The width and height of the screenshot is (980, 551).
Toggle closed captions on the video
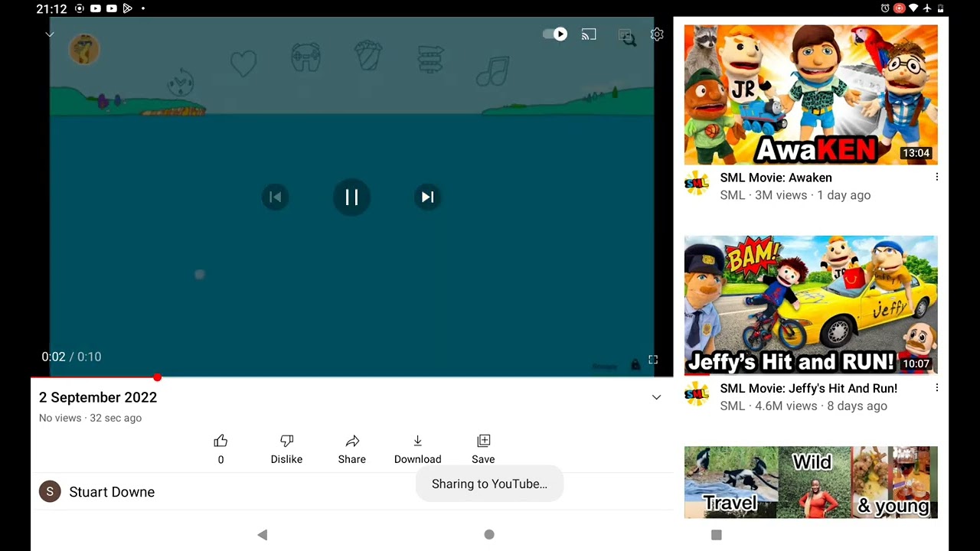pyautogui.click(x=626, y=35)
